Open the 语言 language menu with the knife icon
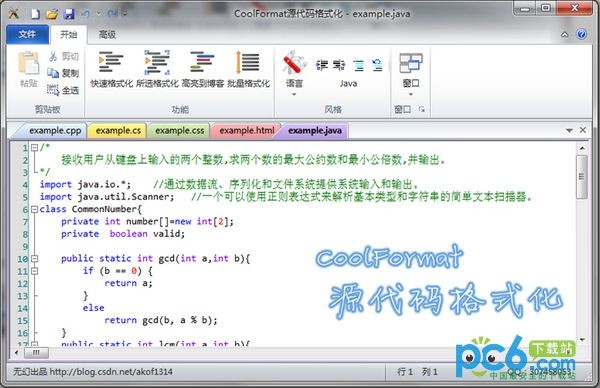Screen dimensions: 600x388 (x=294, y=73)
